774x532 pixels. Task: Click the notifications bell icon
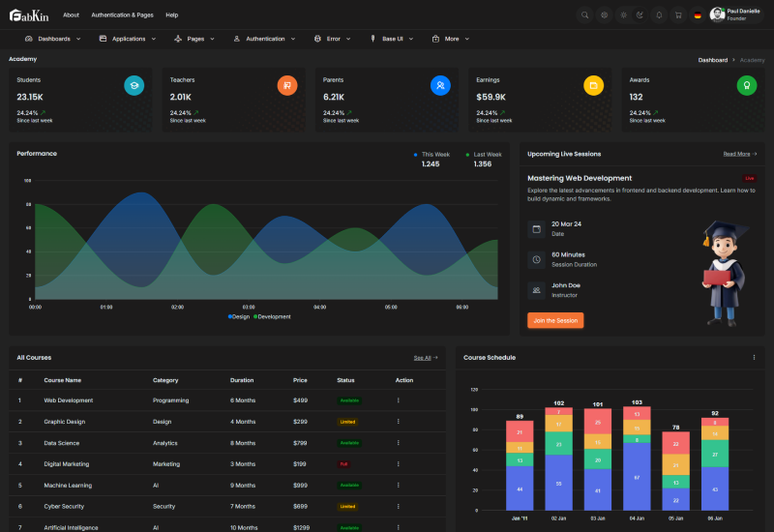(x=659, y=15)
